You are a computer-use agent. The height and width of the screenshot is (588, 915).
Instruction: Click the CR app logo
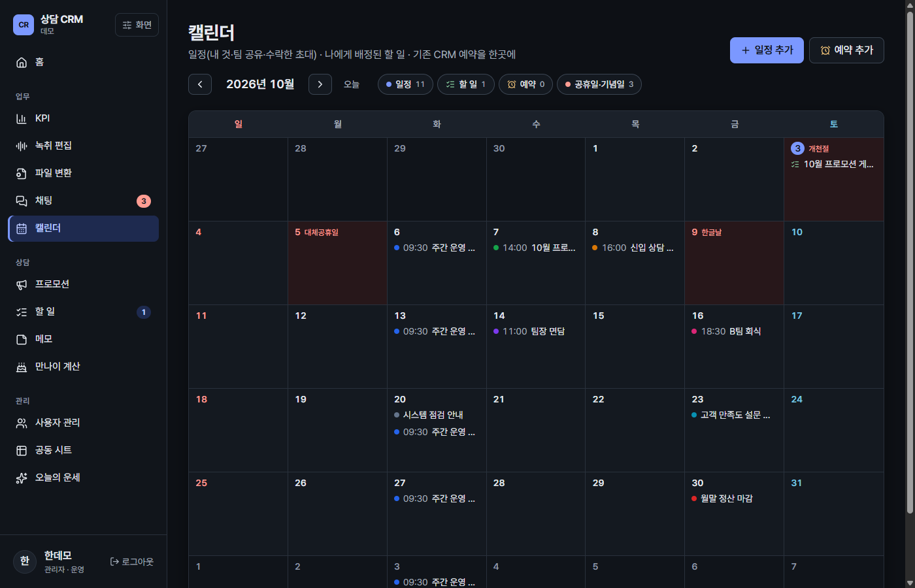click(x=24, y=25)
